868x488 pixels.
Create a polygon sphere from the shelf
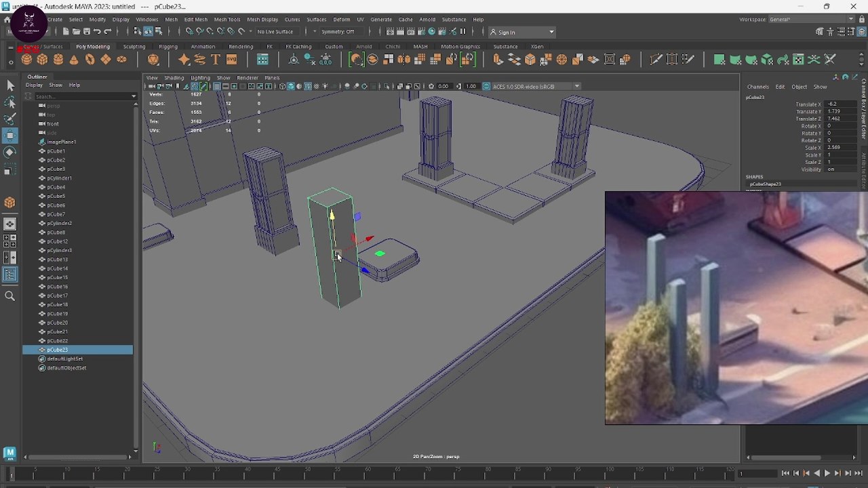click(26, 60)
